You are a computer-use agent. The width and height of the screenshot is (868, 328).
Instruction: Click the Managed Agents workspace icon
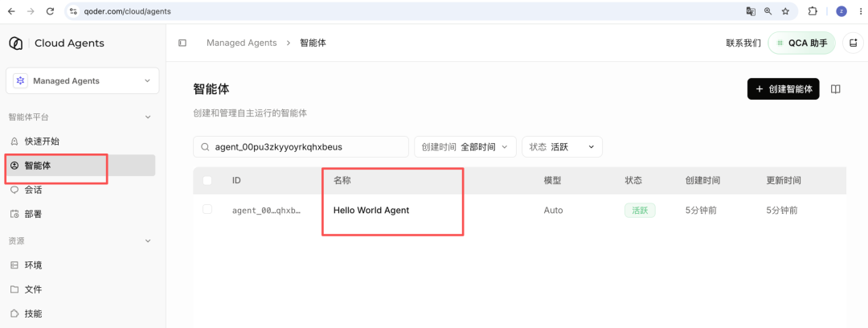(20, 81)
